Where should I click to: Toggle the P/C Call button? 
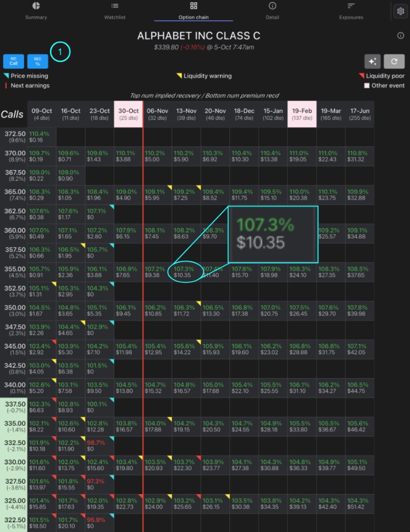13,61
